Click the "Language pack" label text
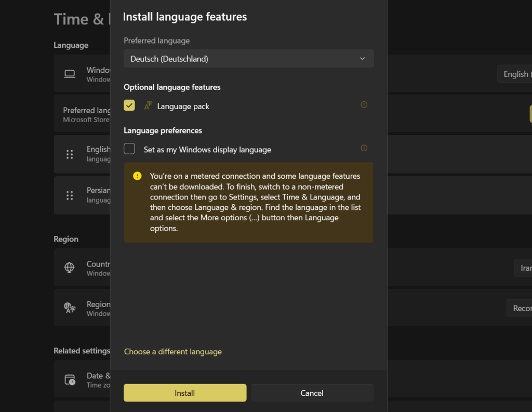Screen dimensions: 532x412 (183, 106)
